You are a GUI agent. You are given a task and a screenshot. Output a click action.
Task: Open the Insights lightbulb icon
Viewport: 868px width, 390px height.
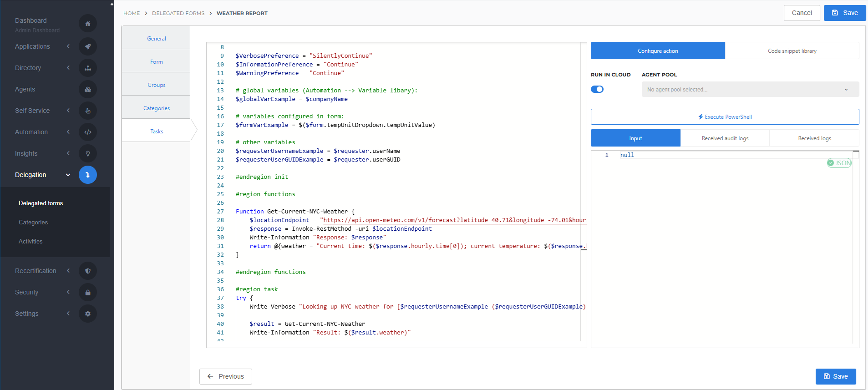[88, 153]
